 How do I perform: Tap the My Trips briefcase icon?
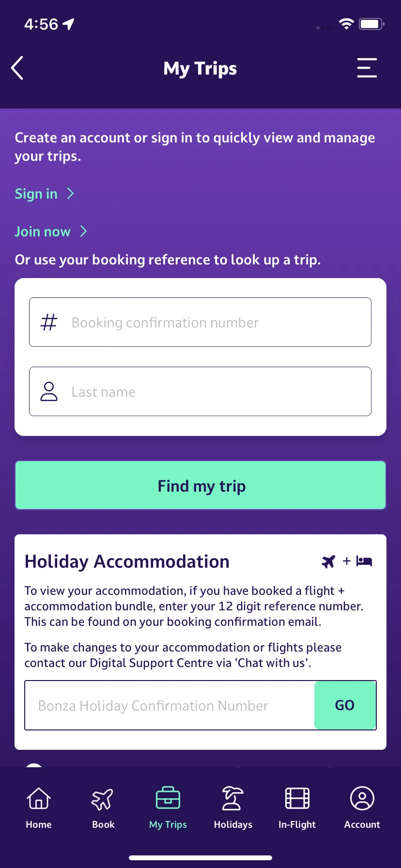pos(168,798)
